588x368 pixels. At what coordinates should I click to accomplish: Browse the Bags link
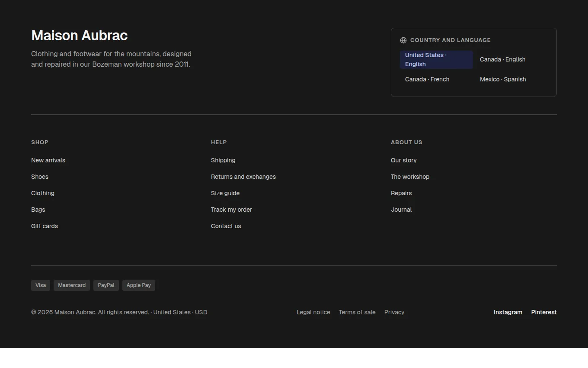38,210
